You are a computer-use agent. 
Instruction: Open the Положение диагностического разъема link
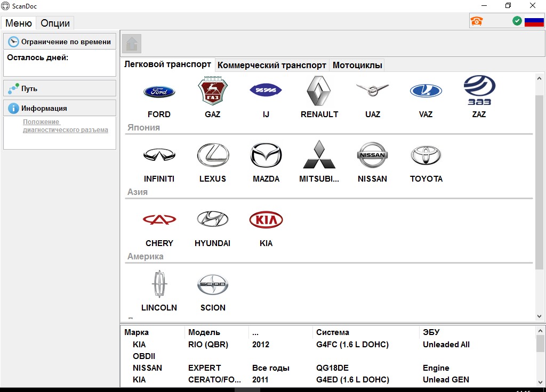click(66, 126)
